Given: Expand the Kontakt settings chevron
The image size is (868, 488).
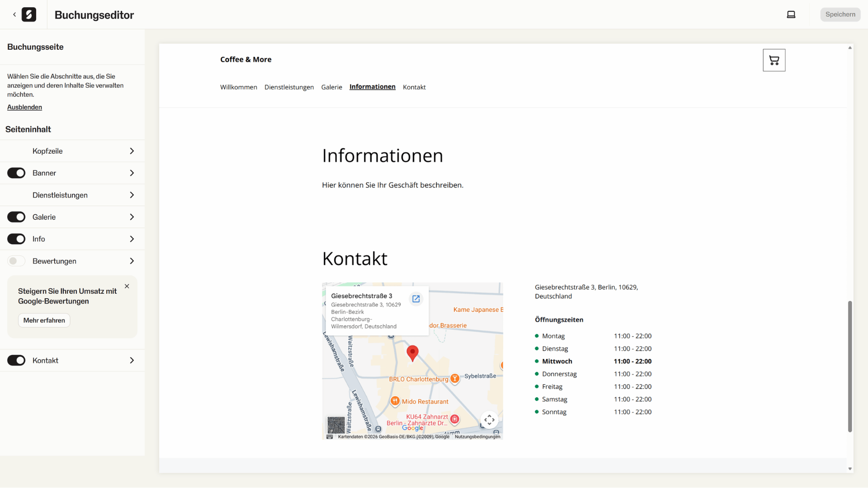Looking at the screenshot, I should [132, 361].
